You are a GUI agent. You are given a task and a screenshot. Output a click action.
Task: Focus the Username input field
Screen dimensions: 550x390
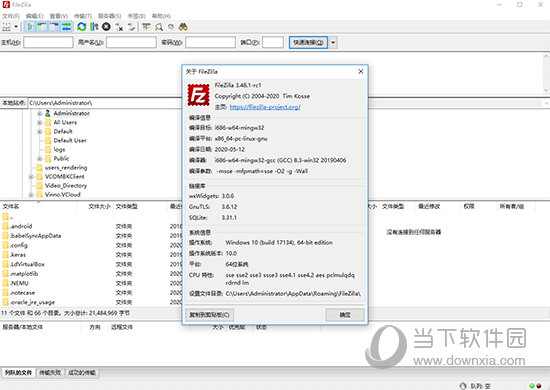[131, 42]
